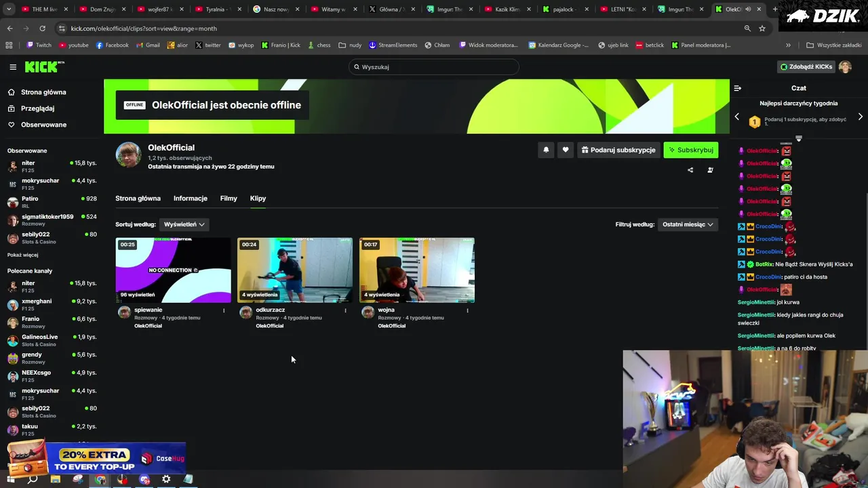The width and height of the screenshot is (868, 488).
Task: Open Settings gear in taskbar
Action: 166,479
